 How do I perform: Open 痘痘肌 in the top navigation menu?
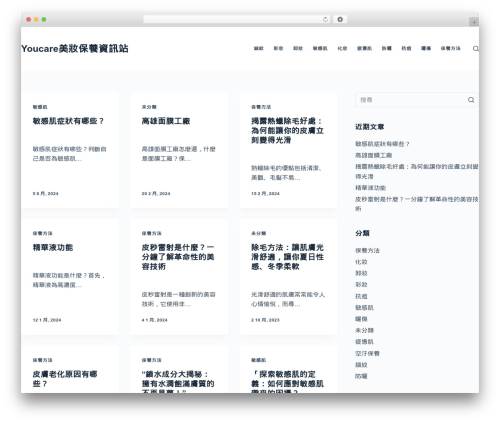coord(364,49)
